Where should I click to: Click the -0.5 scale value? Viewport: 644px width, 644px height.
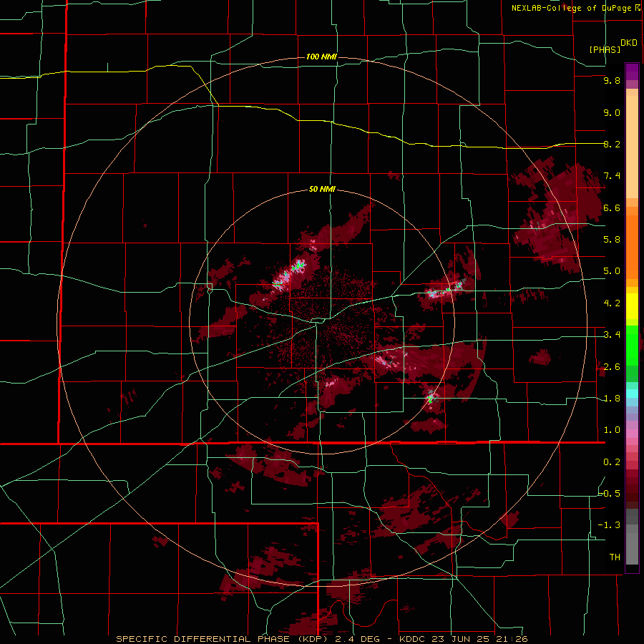(x=610, y=494)
